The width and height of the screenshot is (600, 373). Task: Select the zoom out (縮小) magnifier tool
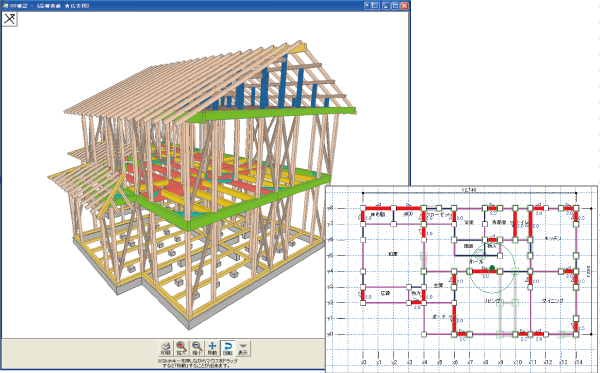(x=197, y=348)
